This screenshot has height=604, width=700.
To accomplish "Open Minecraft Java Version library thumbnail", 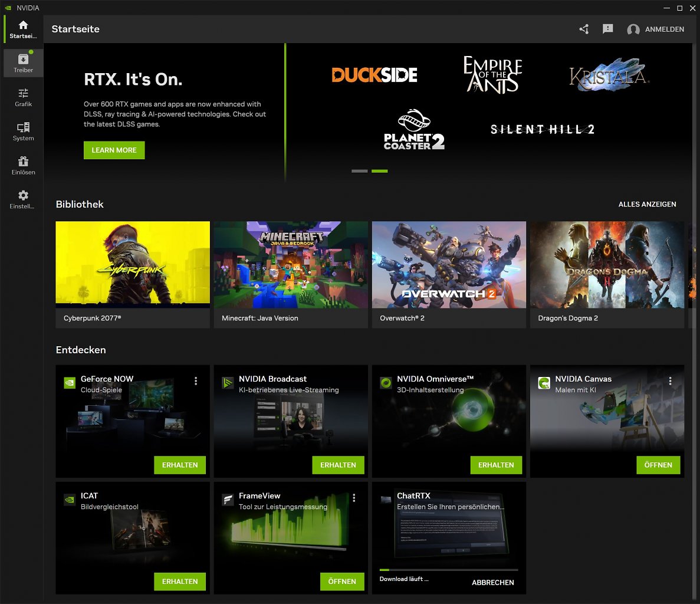I will [x=291, y=264].
